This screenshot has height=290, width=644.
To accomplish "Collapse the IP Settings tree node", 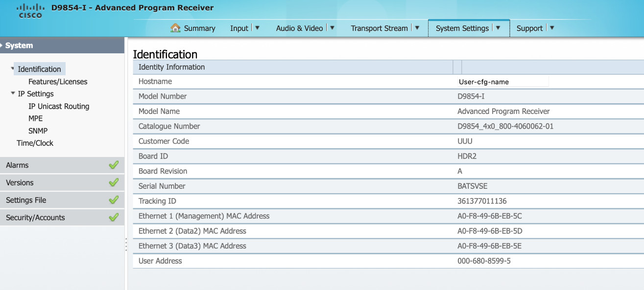I will coord(13,93).
